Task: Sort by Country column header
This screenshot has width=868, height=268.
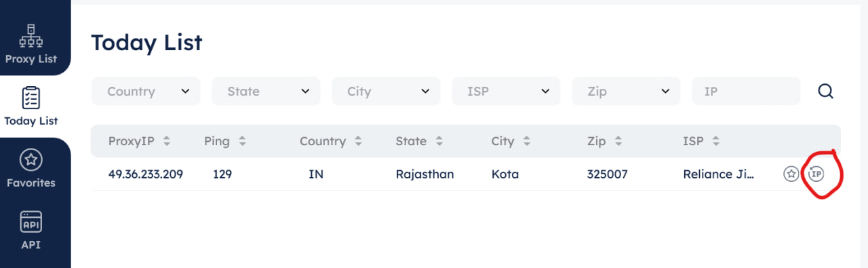Action: click(330, 141)
